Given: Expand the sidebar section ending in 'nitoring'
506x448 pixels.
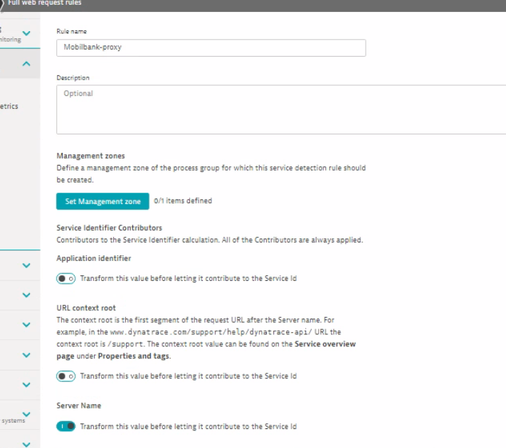Looking at the screenshot, I should click(x=26, y=33).
